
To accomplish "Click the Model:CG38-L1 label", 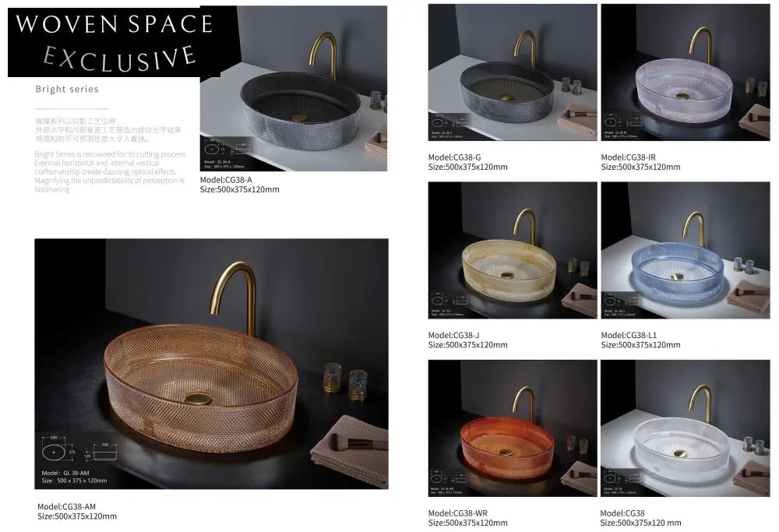I will pos(629,335).
